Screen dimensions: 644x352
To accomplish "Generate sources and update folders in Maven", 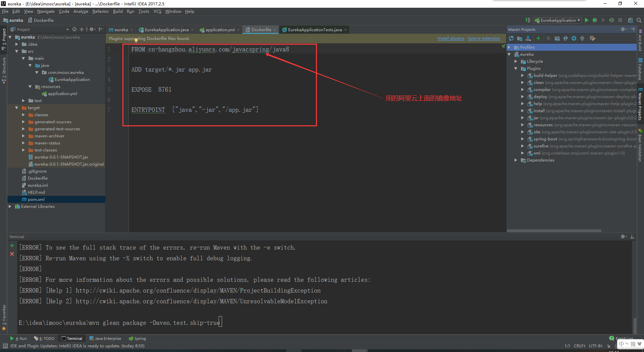I will pyautogui.click(x=520, y=38).
